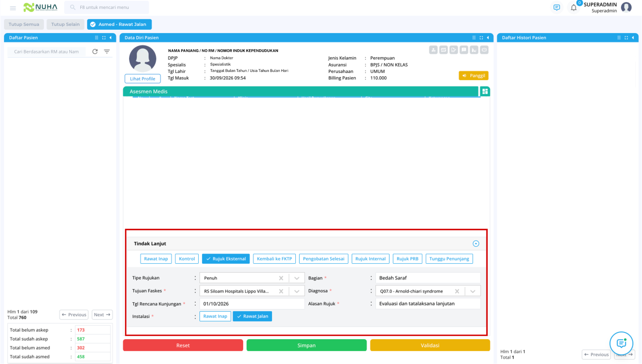Image resolution: width=642 pixels, height=364 pixels.
Task: Clear the Tipe Rujukan Penuh value
Action: 281,278
